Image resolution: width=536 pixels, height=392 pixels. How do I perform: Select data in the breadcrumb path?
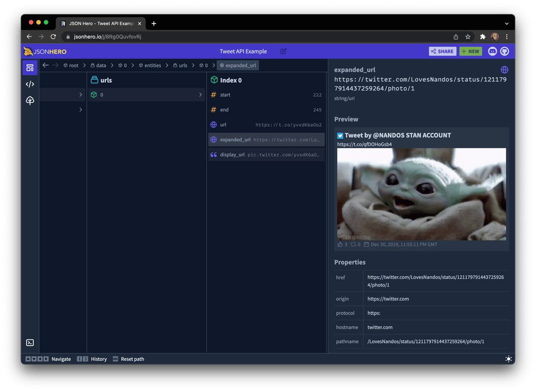(98, 65)
